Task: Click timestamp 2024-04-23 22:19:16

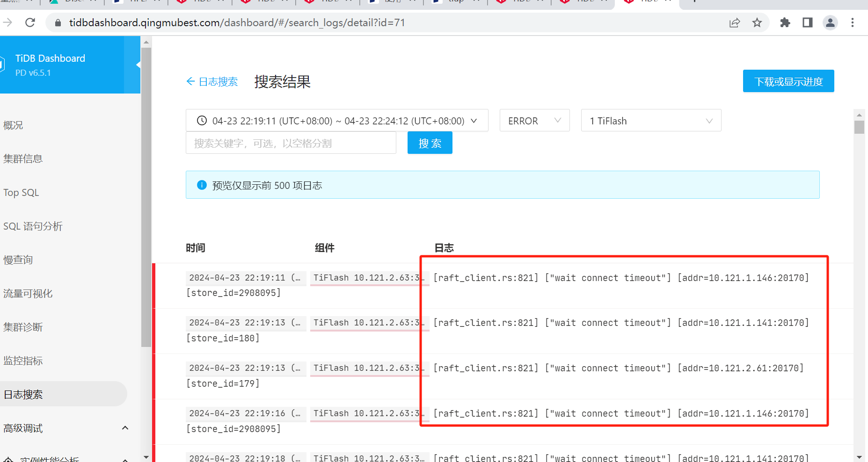Action: [x=246, y=413]
